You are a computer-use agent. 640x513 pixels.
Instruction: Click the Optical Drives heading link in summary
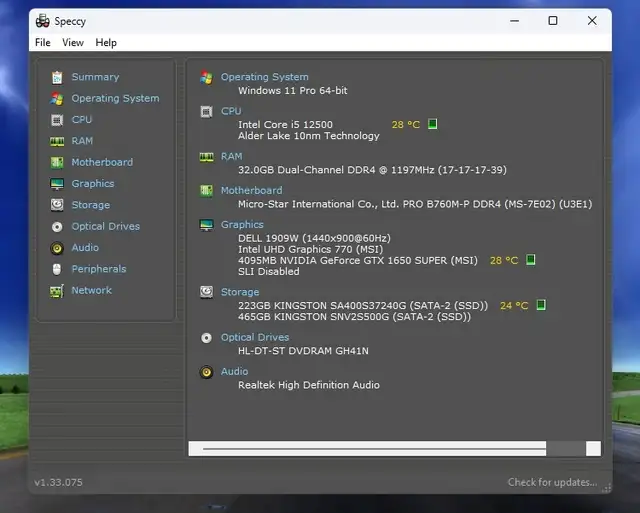pos(255,338)
